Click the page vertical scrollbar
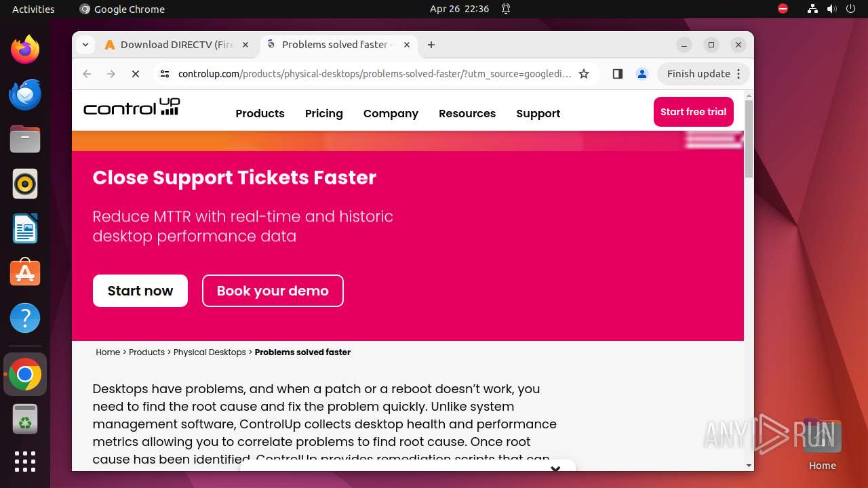Viewport: 868px width, 488px height. point(749,139)
